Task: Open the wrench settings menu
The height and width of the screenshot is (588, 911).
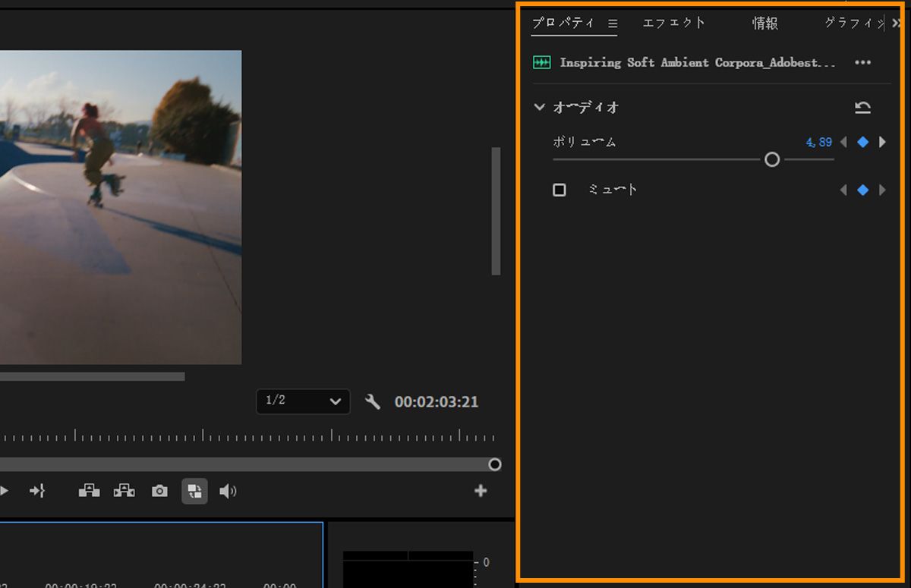Action: (372, 401)
